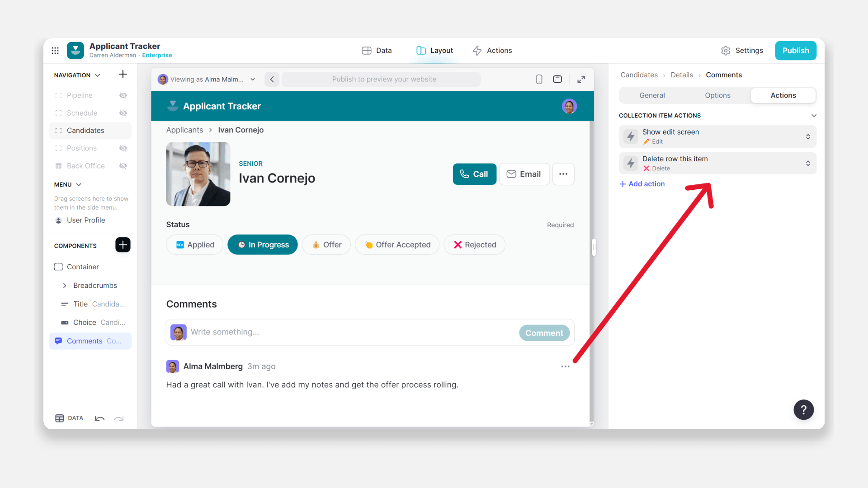This screenshot has height=488, width=868.
Task: Click the undo arrow icon
Action: (99, 418)
